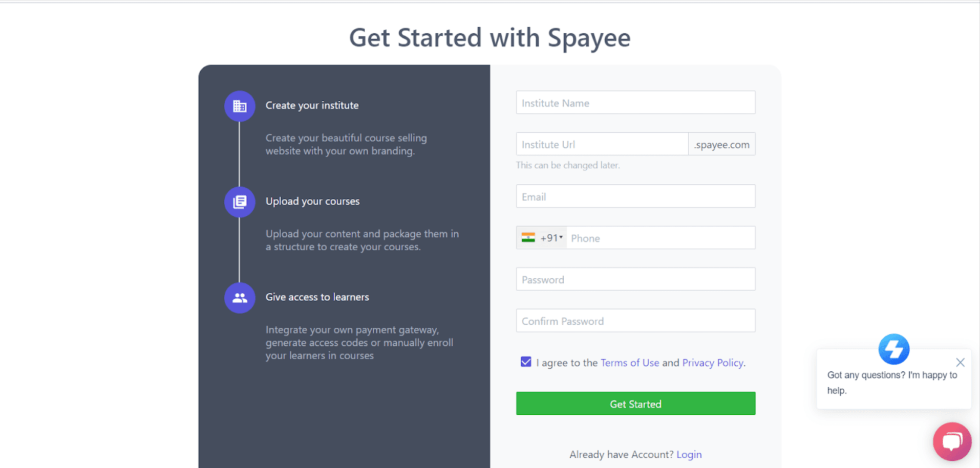Open the Privacy Policy link
Screen dimensions: 980x468
712,363
